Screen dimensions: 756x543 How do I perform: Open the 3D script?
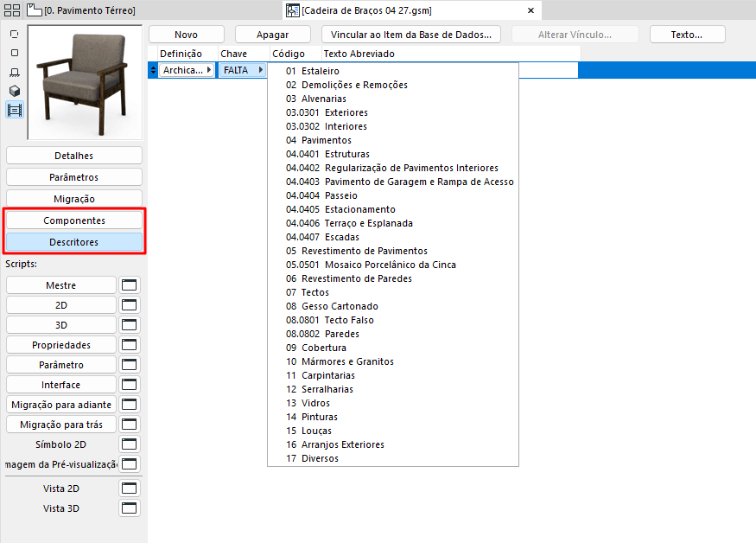point(61,325)
